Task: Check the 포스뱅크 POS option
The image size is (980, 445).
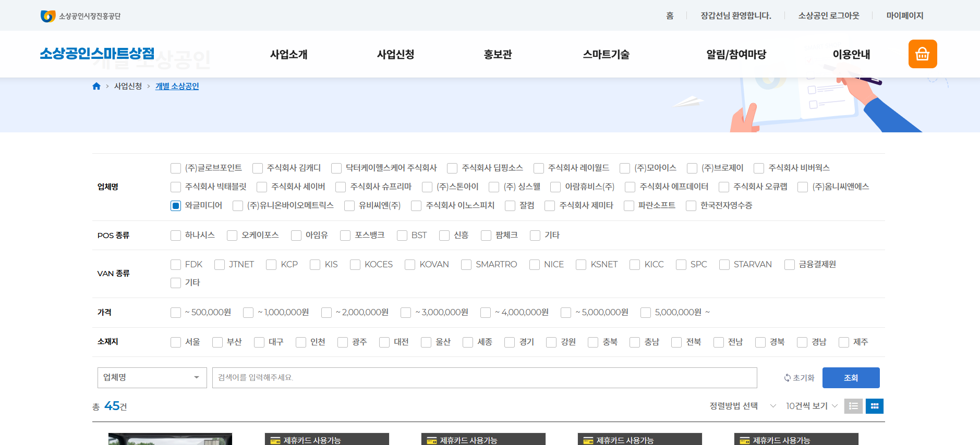Action: pos(345,236)
